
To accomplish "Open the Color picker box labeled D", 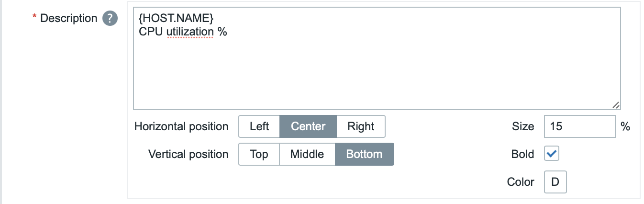I will [x=555, y=182].
